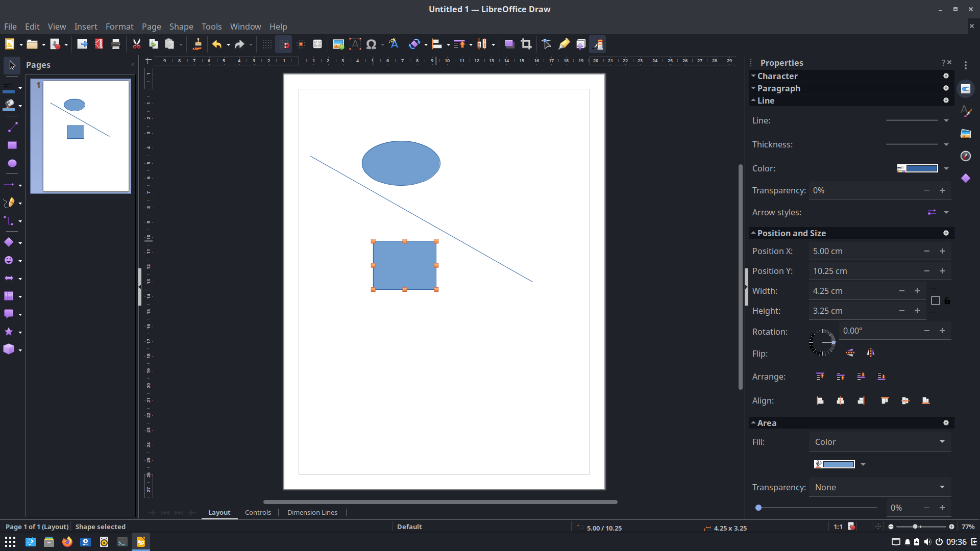Click the arrow Select tool

[x=12, y=65]
